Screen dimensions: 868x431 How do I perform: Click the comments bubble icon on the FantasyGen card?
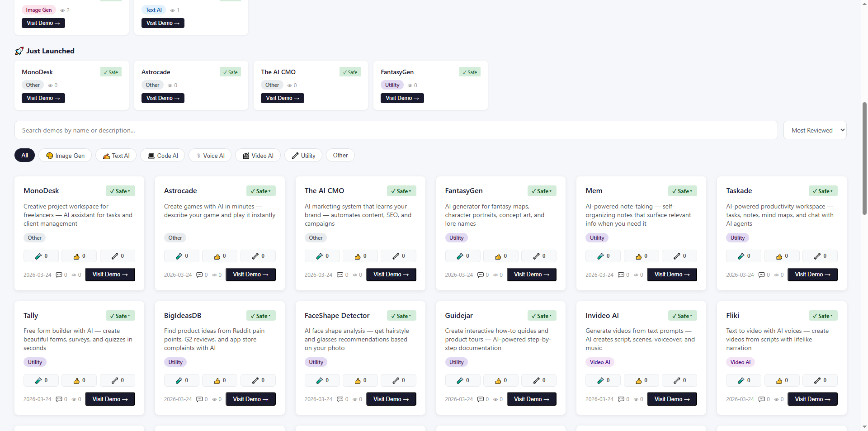click(481, 275)
